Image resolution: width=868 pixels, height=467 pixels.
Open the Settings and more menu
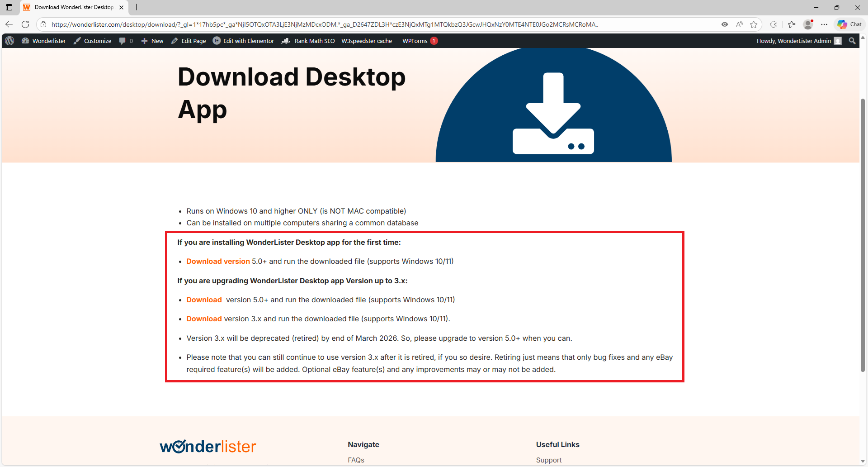(x=824, y=24)
